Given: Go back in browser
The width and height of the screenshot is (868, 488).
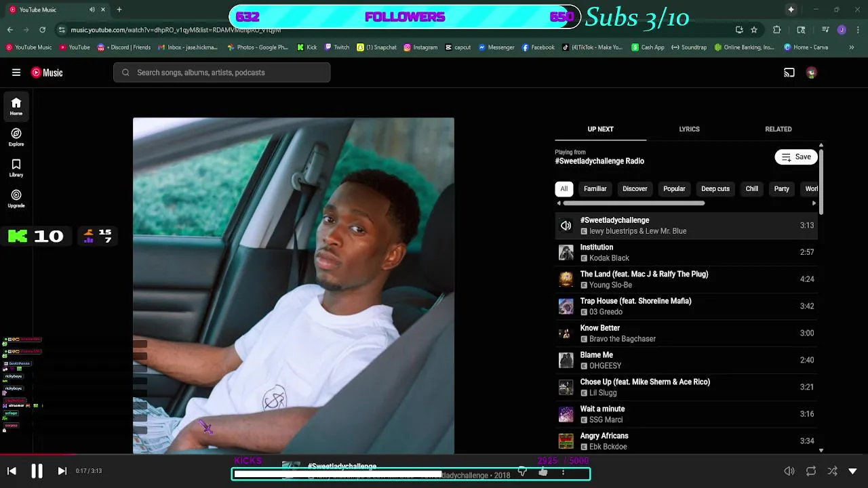Looking at the screenshot, I should coord(9,30).
